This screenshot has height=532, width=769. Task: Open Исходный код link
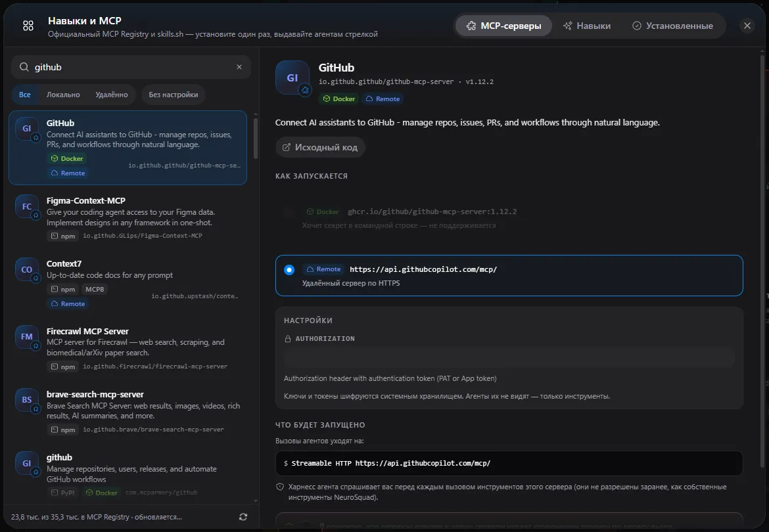(x=320, y=148)
